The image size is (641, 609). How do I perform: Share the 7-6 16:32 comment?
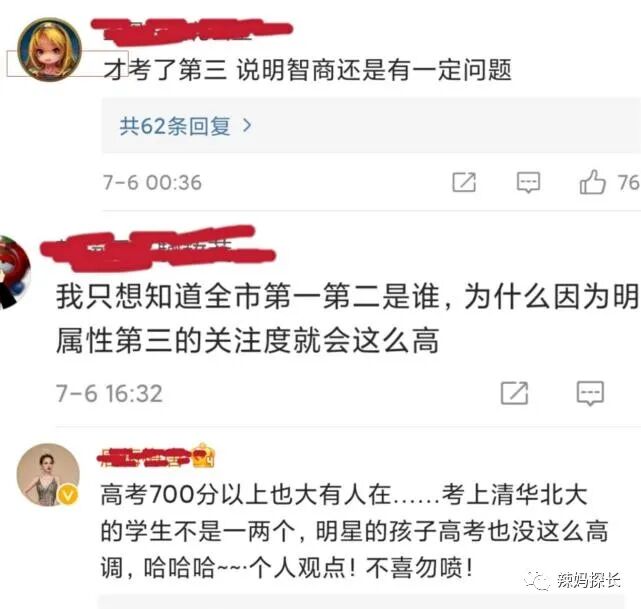[x=514, y=393]
